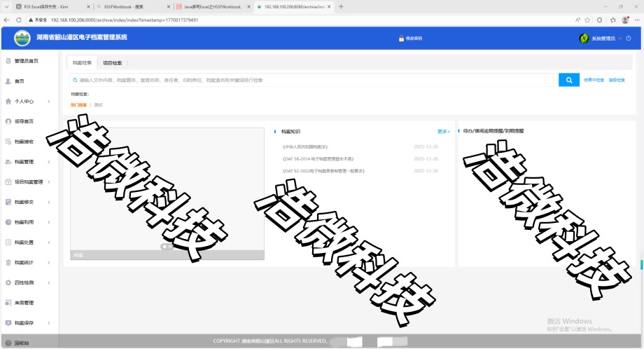
Task: Click the 修改密码 link
Action: click(x=414, y=39)
